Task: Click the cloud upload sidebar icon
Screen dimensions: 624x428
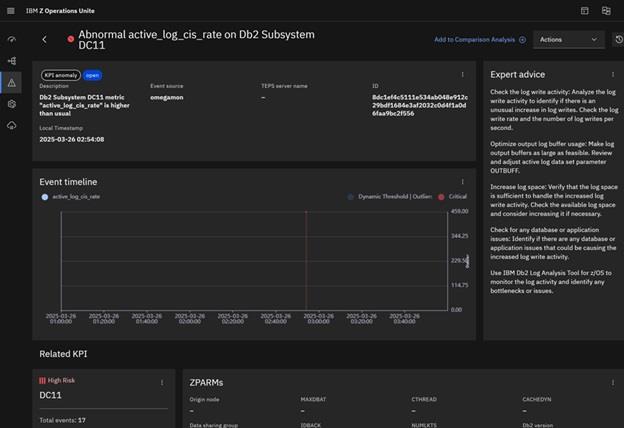Action: (11, 125)
